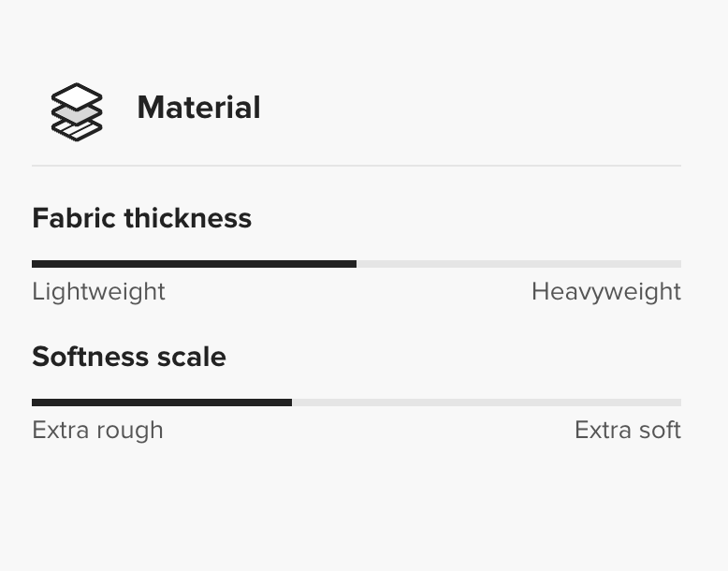Viewport: 728px width, 571px height.
Task: Select the Extra rough label
Action: (x=97, y=430)
